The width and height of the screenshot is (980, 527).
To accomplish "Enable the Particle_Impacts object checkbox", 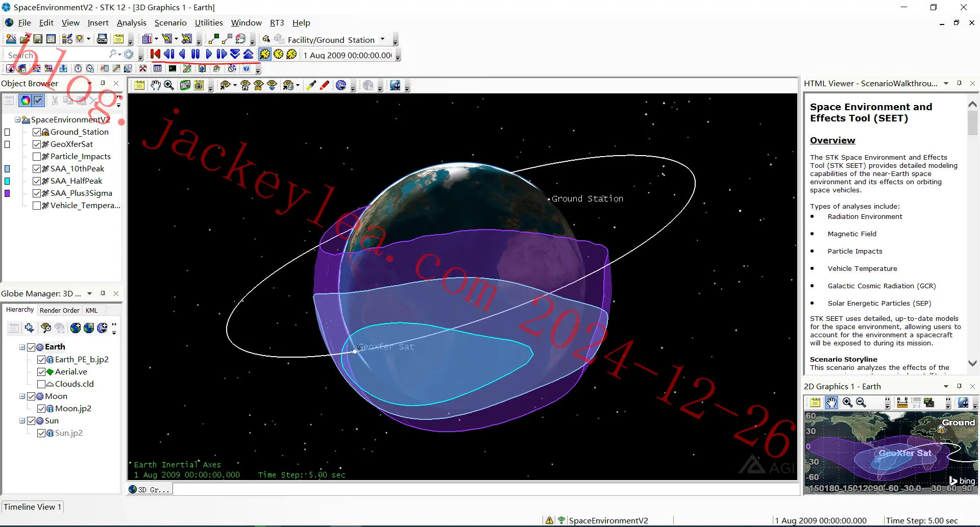I will tap(37, 156).
